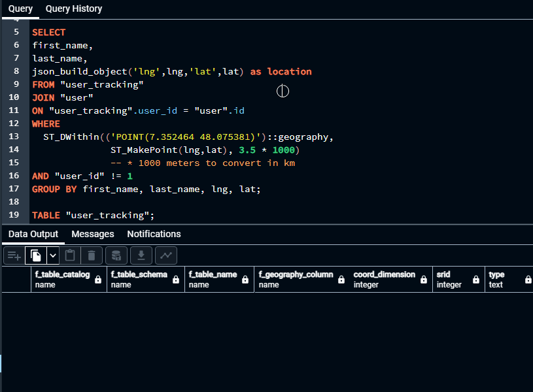Open the Notifications tab
Image resolution: width=533 pixels, height=392 pixels.
click(154, 234)
